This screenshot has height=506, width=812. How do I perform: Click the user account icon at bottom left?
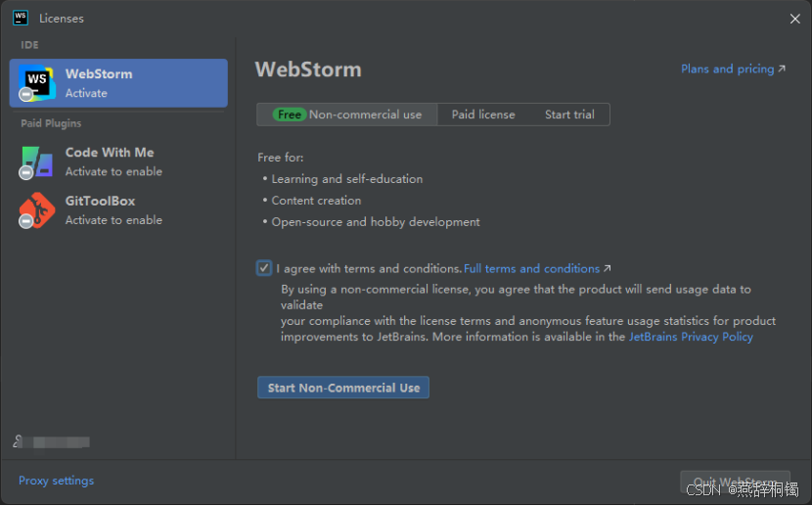[18, 441]
